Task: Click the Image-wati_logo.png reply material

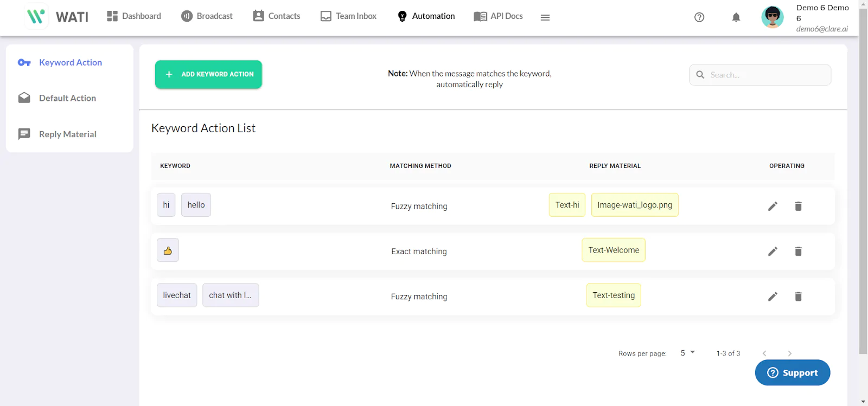Action: coord(635,205)
